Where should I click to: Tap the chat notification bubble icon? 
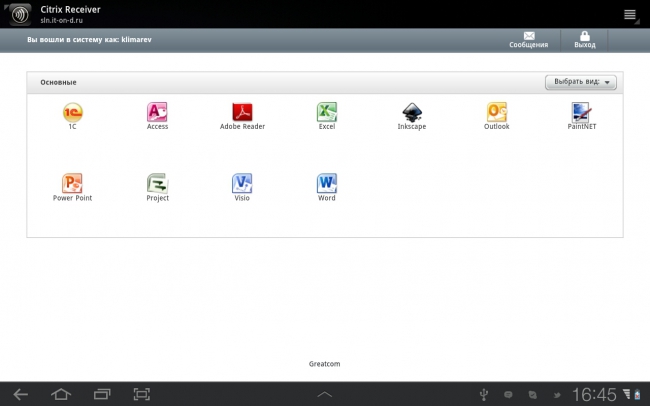coord(508,394)
